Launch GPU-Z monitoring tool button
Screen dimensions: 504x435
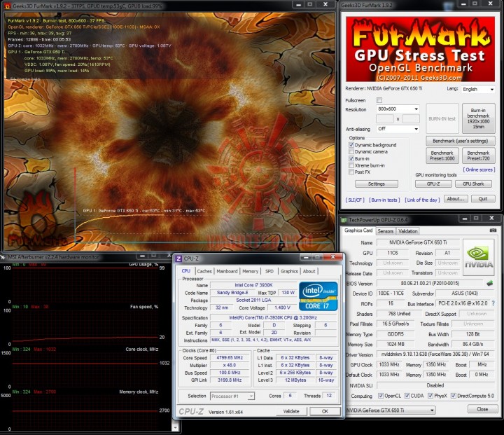click(x=433, y=184)
